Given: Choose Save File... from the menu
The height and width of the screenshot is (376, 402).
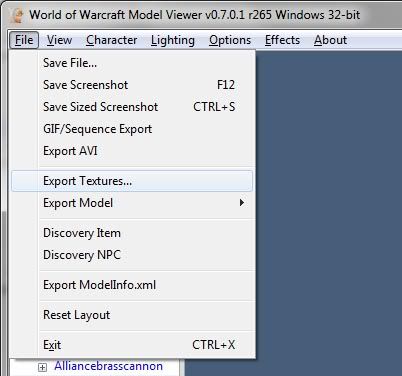Looking at the screenshot, I should click(132, 63).
